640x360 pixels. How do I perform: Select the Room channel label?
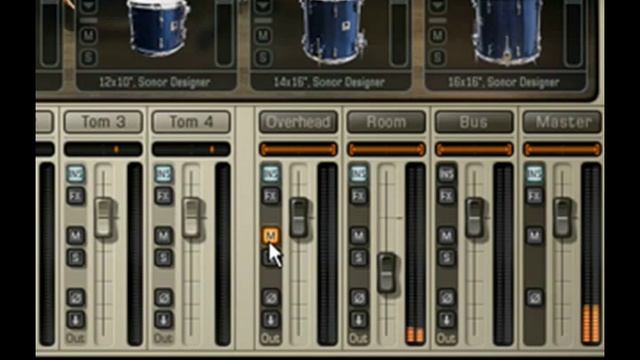(386, 122)
